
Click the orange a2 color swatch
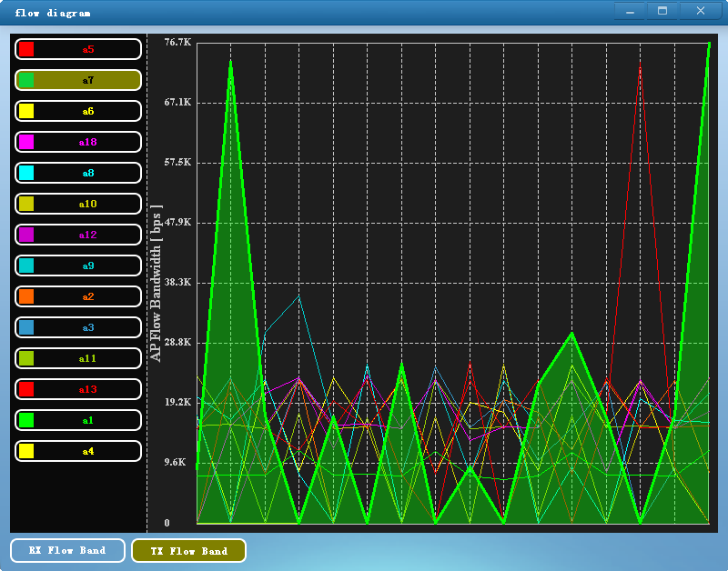pos(26,296)
